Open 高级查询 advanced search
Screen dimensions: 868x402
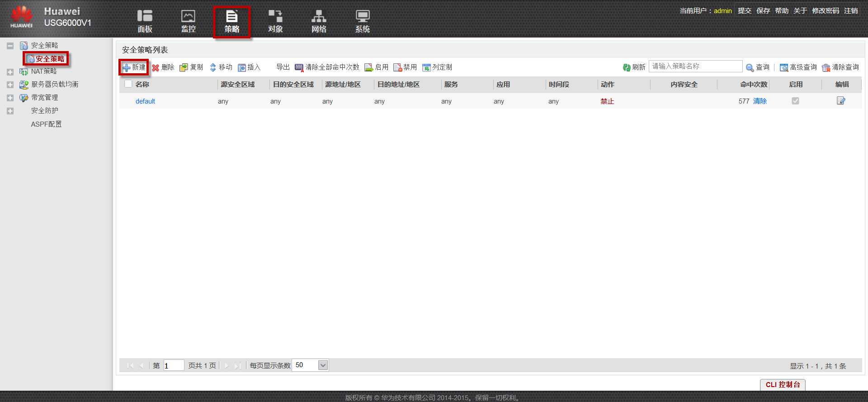pyautogui.click(x=798, y=67)
